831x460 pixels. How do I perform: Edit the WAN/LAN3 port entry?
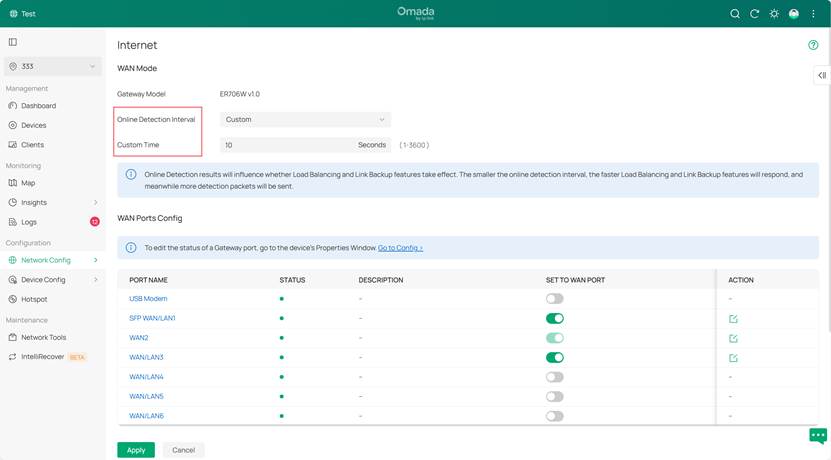733,358
